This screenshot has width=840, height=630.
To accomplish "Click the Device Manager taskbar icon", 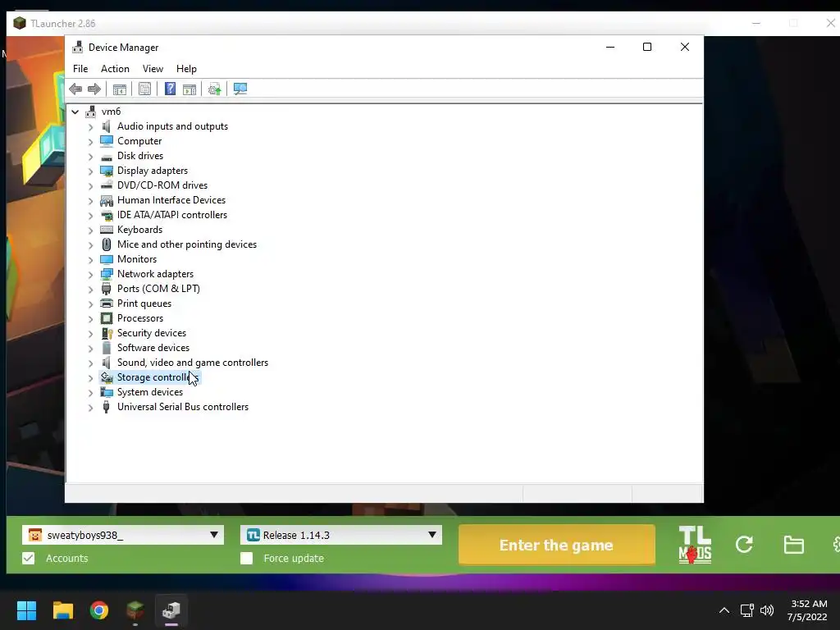I will [x=171, y=610].
